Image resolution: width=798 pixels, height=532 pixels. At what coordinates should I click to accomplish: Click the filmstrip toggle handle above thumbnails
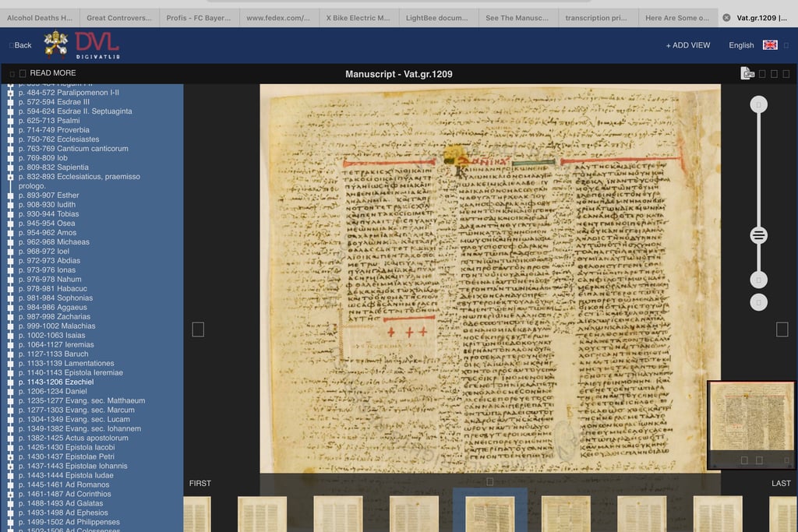489,481
